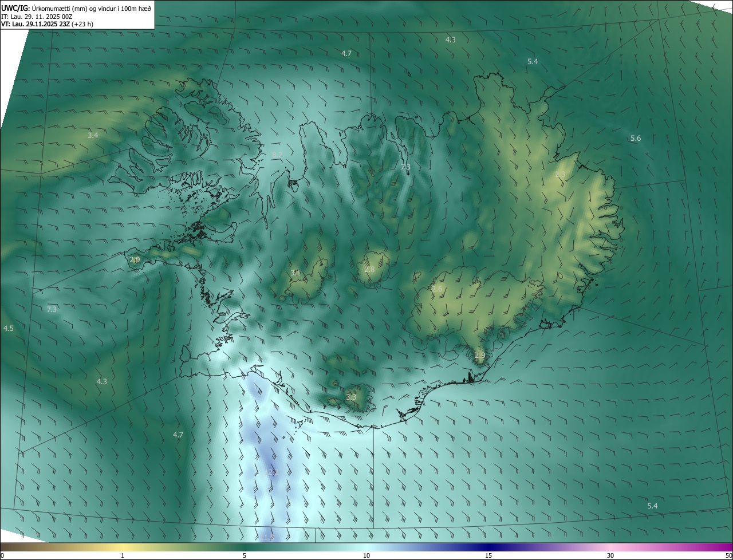The image size is (733, 560).
Task: Click the 4.5 value label
Action: coord(8,329)
